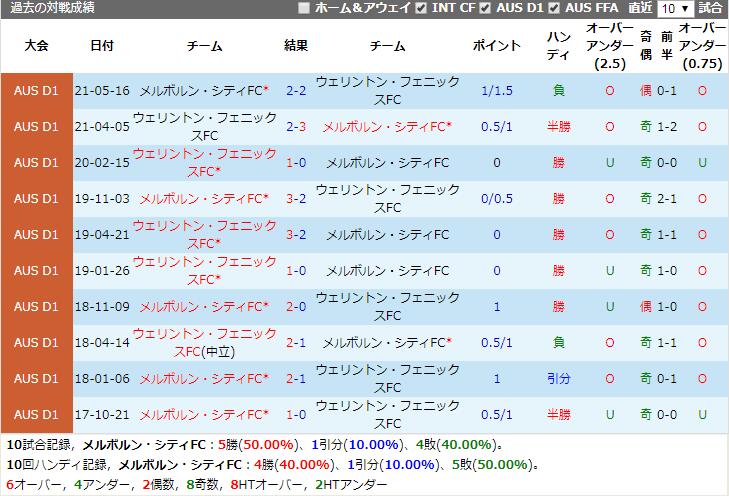Select ウェリントン・フェニックスFC(中立) on 18-04-14
The image size is (729, 496).
[x=204, y=343]
